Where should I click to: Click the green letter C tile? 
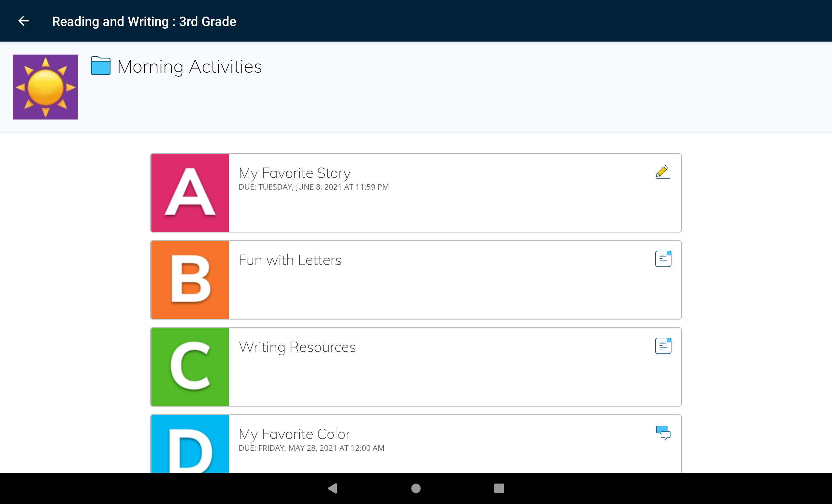(190, 367)
